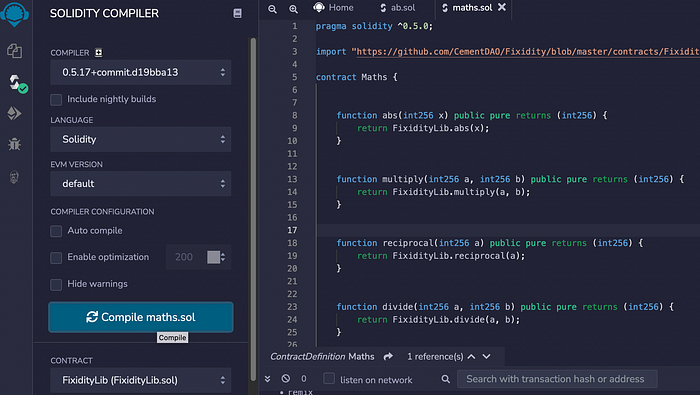This screenshot has height=395, width=700.
Task: Open the lowest plugin icon in sidebar
Action: point(14,177)
